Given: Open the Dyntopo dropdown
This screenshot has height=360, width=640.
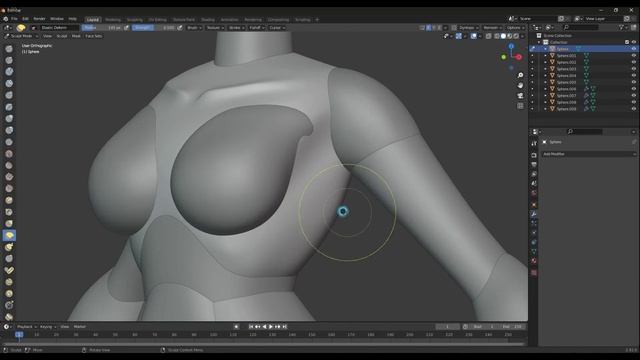Looking at the screenshot, I should point(468,28).
